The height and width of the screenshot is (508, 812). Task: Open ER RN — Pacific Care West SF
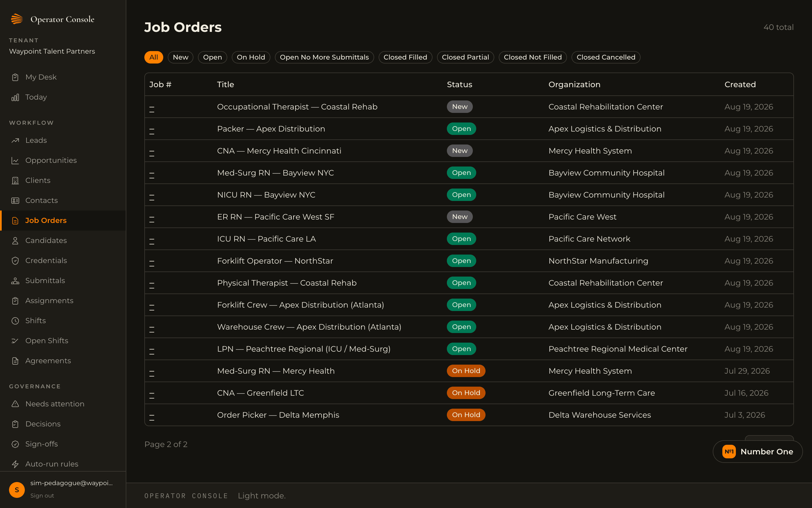(469, 217)
